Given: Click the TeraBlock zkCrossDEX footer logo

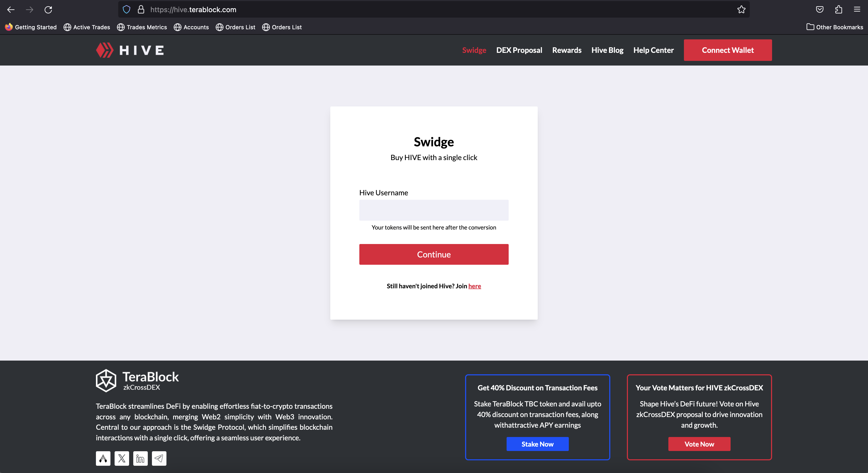Looking at the screenshot, I should (x=137, y=381).
